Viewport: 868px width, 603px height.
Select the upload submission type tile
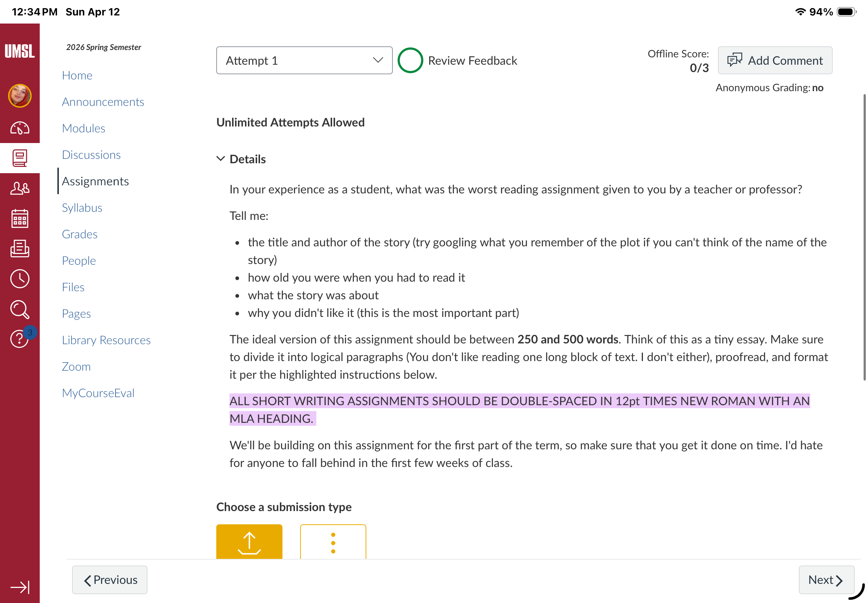(249, 542)
